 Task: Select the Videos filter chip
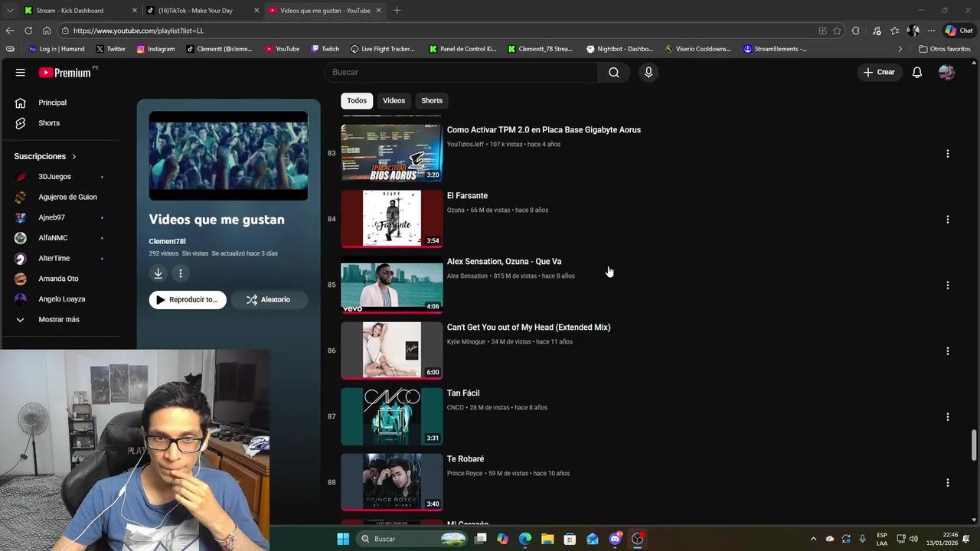click(394, 101)
